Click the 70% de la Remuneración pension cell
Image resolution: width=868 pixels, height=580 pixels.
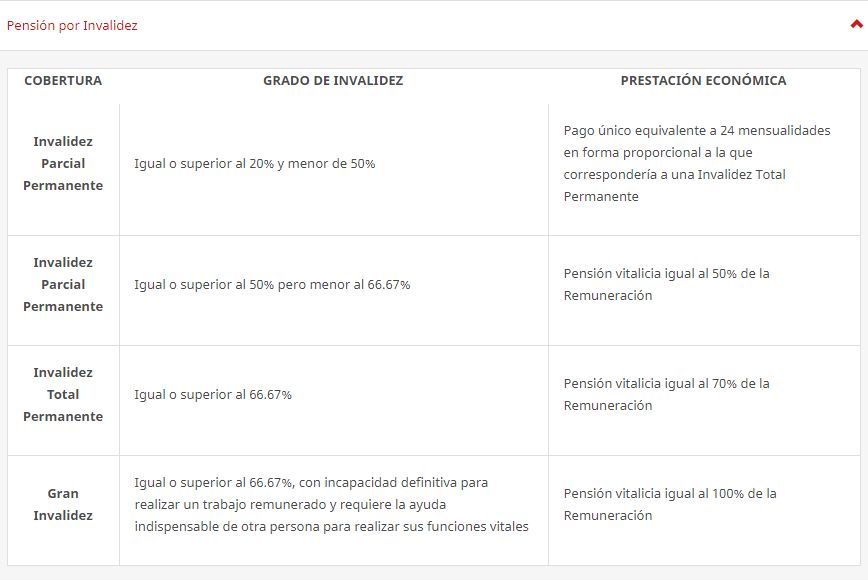click(666, 395)
